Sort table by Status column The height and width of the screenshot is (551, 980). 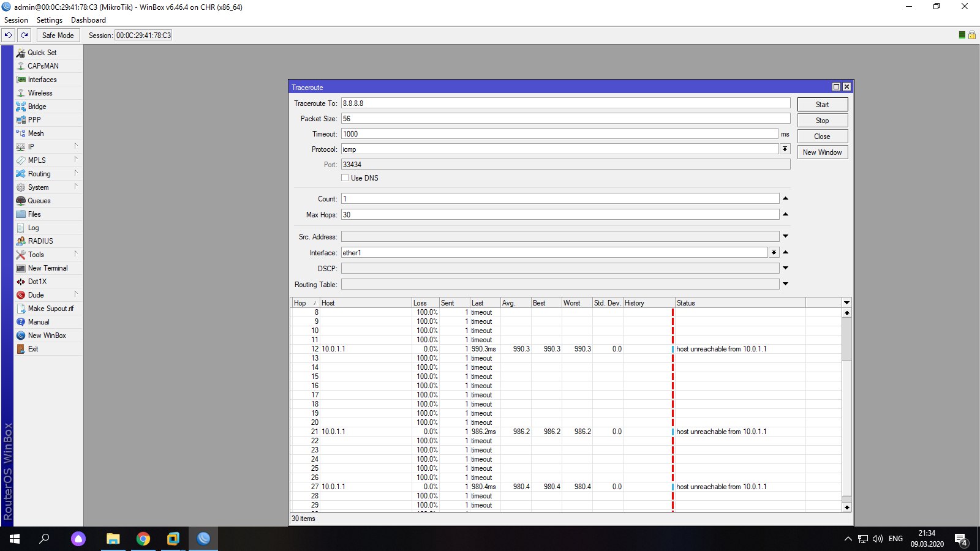(740, 303)
